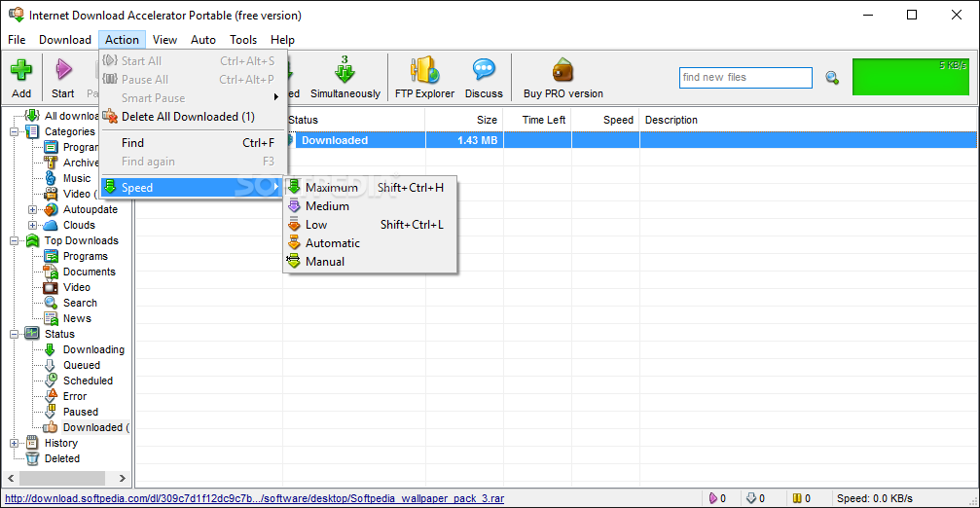Select the Documents item under Top Downloads
The height and width of the screenshot is (508, 980).
click(89, 272)
